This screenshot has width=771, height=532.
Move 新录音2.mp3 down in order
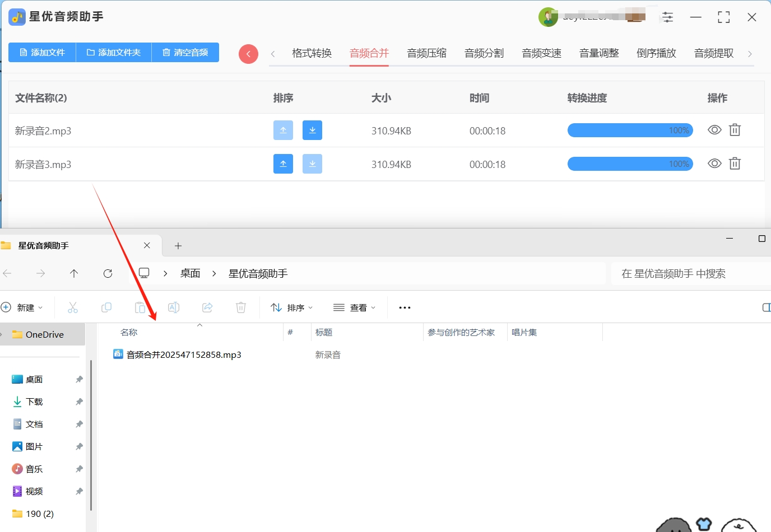click(x=312, y=130)
